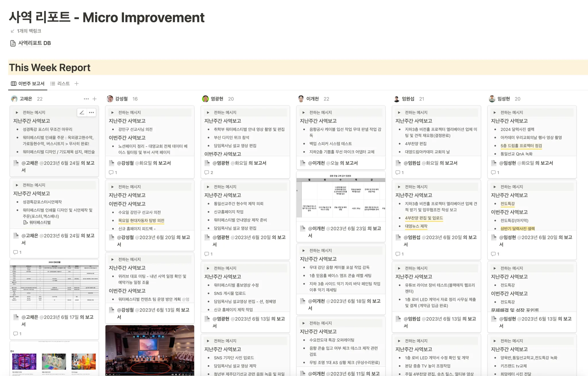Open the 워터페스티벌 page link in 고채은's card

tap(40, 223)
